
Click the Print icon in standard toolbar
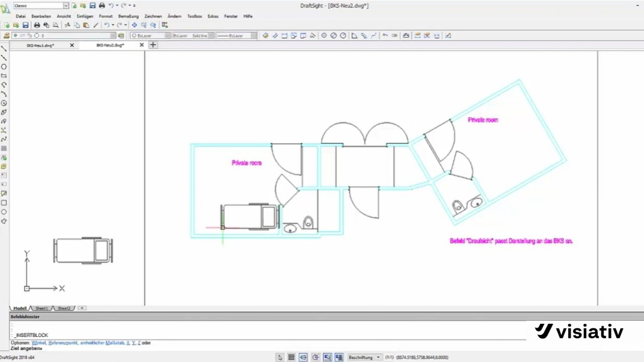(37, 25)
